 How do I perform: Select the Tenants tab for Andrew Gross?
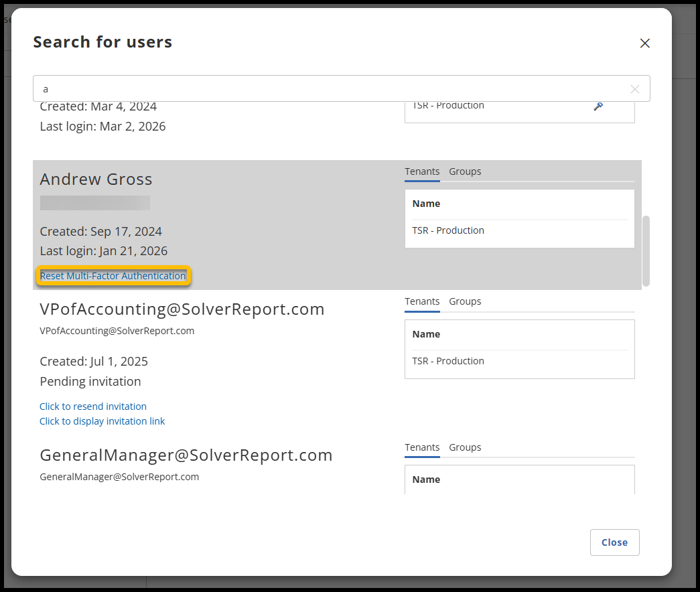[422, 171]
